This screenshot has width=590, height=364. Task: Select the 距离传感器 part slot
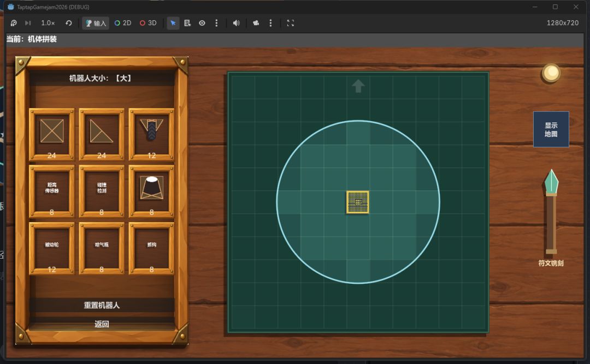52,191
